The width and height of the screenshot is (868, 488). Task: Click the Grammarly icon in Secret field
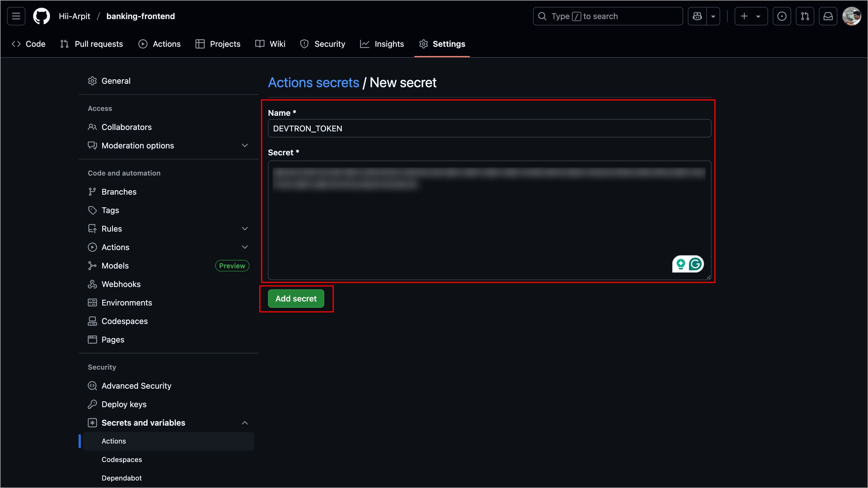point(695,264)
